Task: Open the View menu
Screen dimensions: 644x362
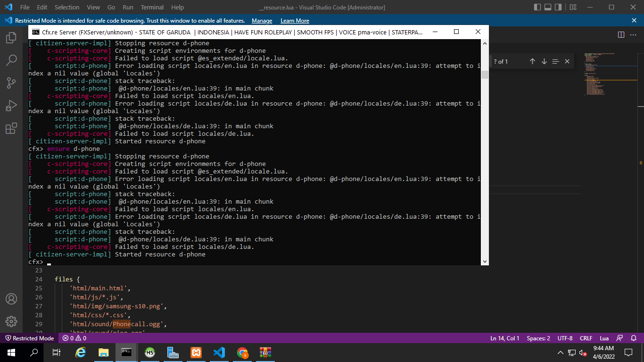Action: pos(93,7)
